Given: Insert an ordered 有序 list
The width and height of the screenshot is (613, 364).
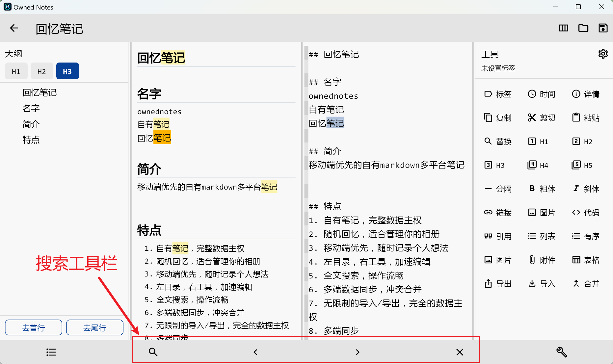Looking at the screenshot, I should [586, 236].
